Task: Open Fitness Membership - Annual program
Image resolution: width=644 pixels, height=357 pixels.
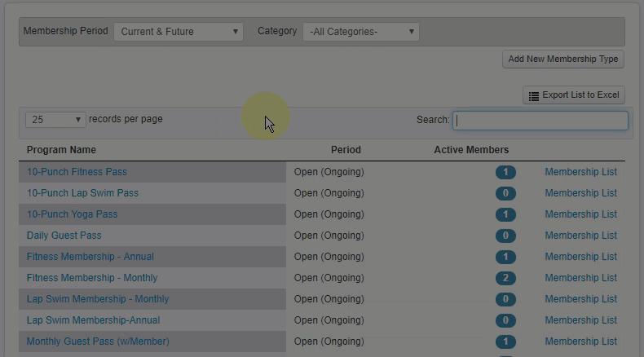Action: (x=90, y=257)
